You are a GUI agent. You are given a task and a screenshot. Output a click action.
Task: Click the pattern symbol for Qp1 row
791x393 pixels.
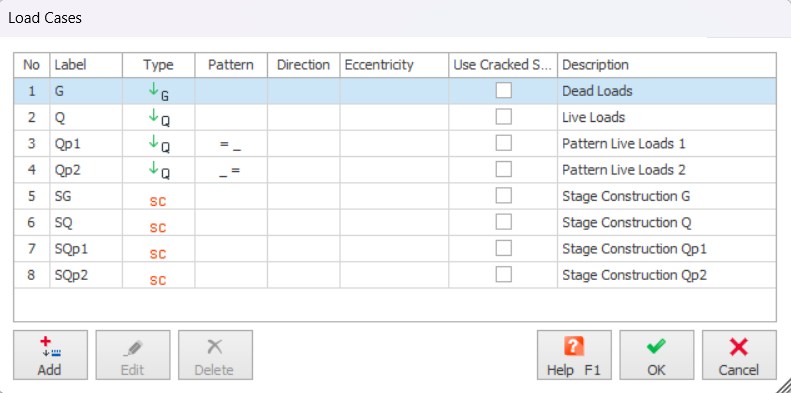(x=230, y=145)
